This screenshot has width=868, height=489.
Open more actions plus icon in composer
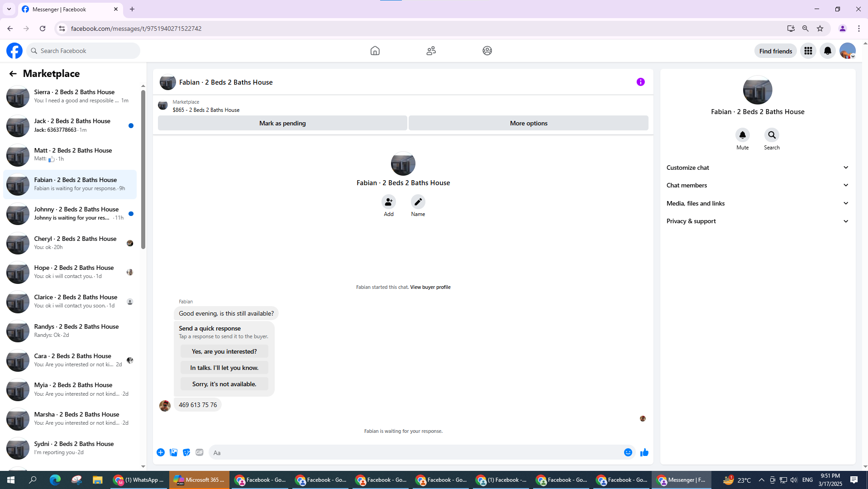pos(161,452)
